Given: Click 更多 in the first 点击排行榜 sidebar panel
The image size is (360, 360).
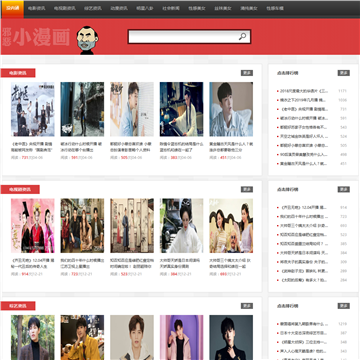Looking at the screenshot, I should coord(344,73).
